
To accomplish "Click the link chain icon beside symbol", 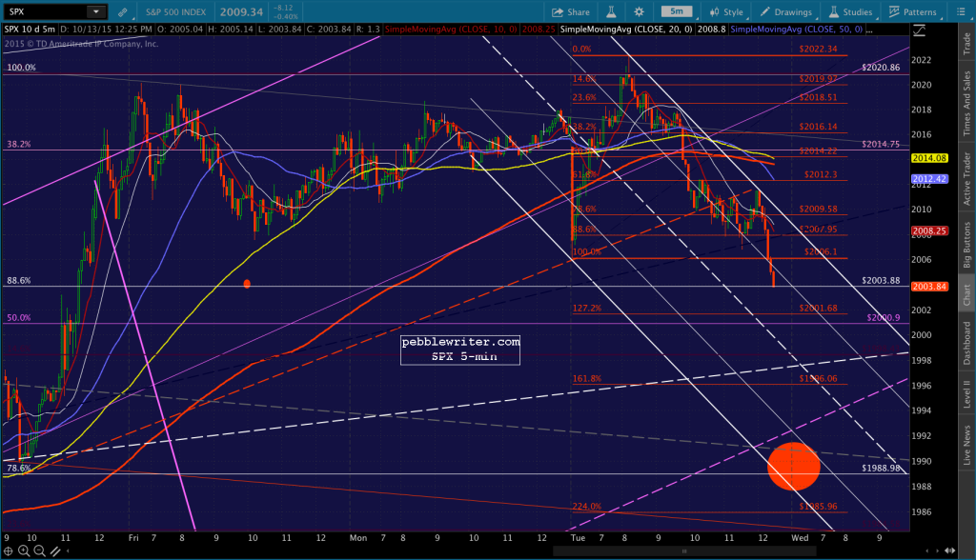I will tap(123, 11).
